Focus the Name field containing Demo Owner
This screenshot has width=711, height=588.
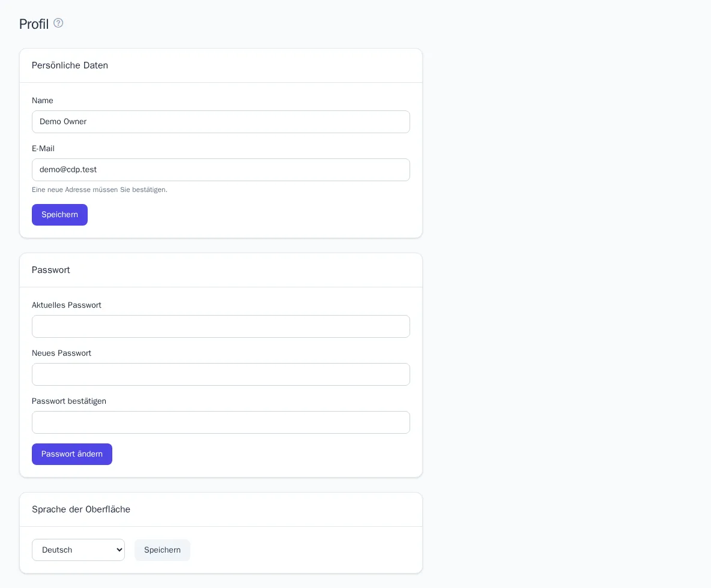point(221,122)
